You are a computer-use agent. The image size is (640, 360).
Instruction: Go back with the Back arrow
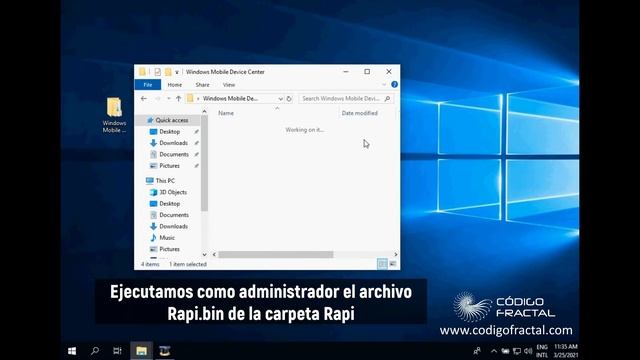click(144, 98)
